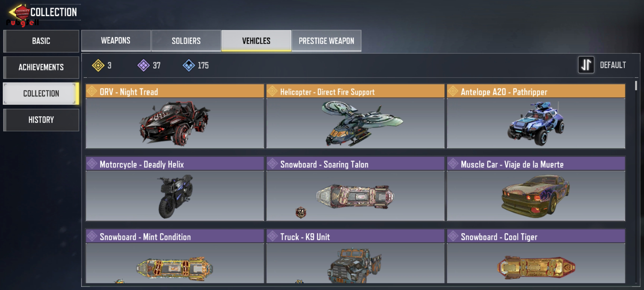Open the HISTORY section

pos(41,120)
